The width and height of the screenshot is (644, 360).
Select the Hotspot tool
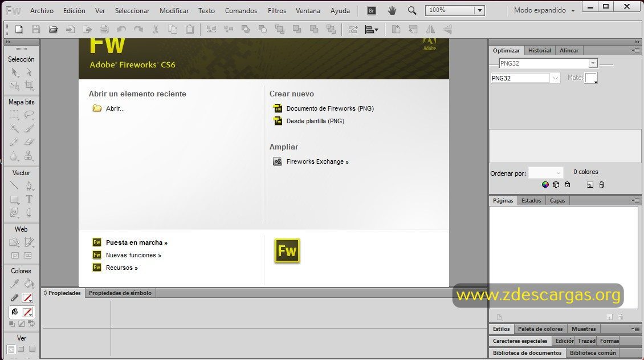pyautogui.click(x=14, y=242)
